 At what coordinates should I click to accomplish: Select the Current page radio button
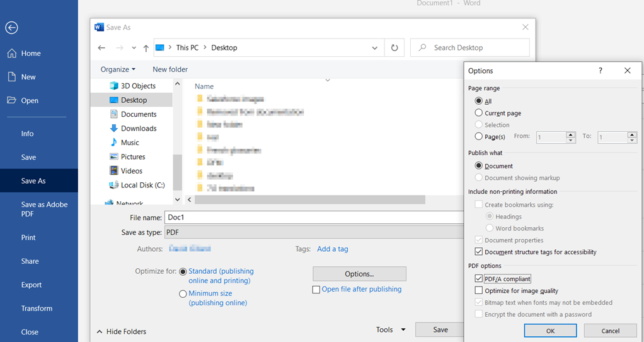click(479, 113)
